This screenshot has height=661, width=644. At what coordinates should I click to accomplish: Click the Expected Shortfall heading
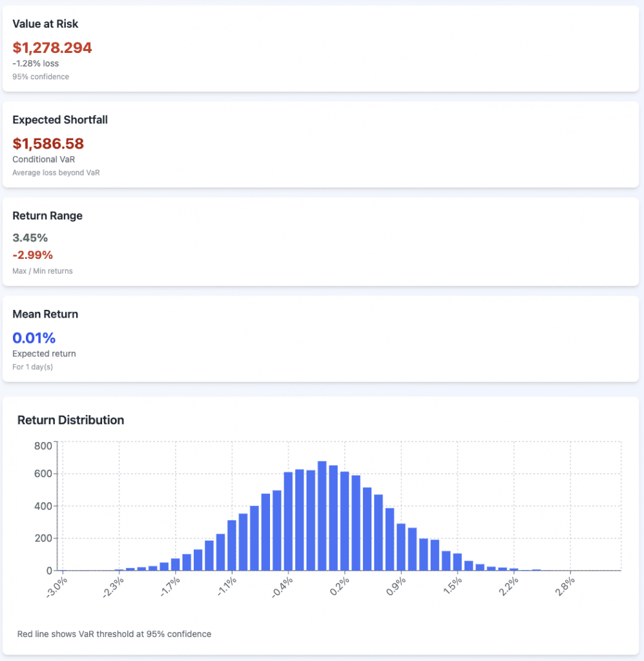click(x=60, y=119)
